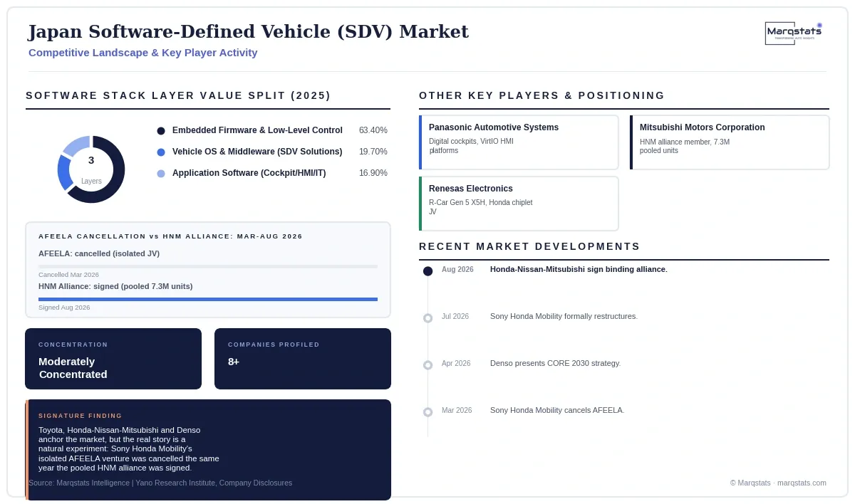Screen dimensions: 855x504
Task: Click the 'Signed Aug 2026' caption
Action: pos(64,308)
